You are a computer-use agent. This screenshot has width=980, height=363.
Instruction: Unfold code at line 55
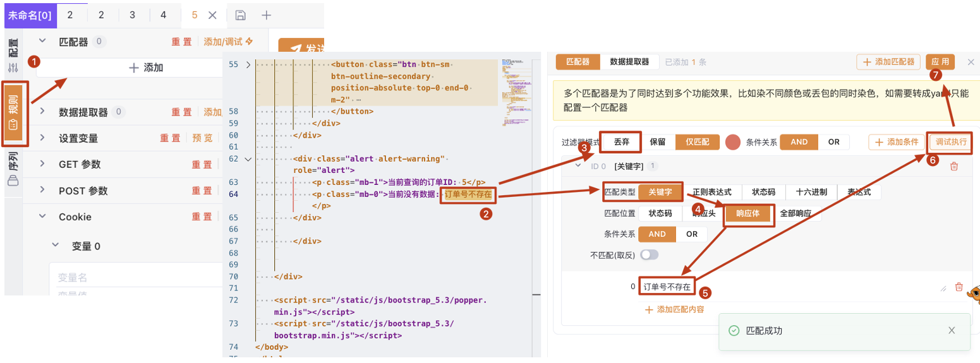point(248,64)
